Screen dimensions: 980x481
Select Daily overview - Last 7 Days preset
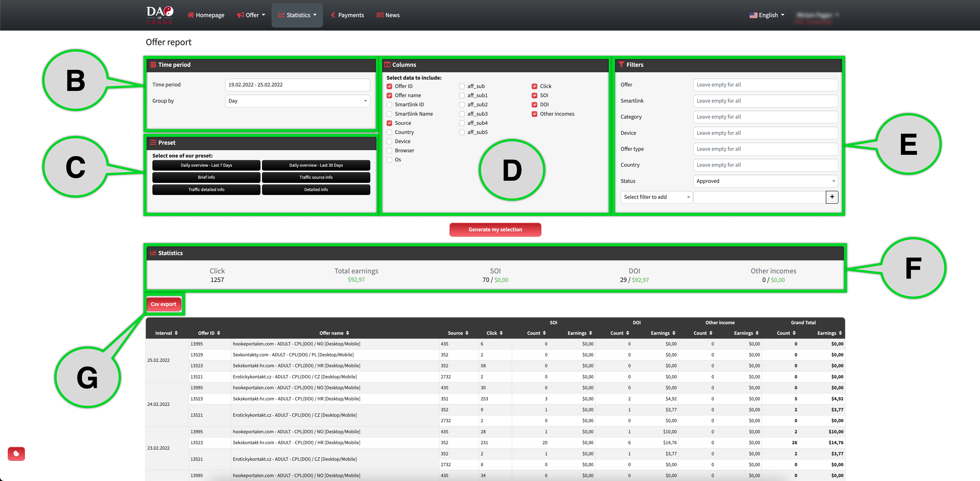(x=206, y=165)
